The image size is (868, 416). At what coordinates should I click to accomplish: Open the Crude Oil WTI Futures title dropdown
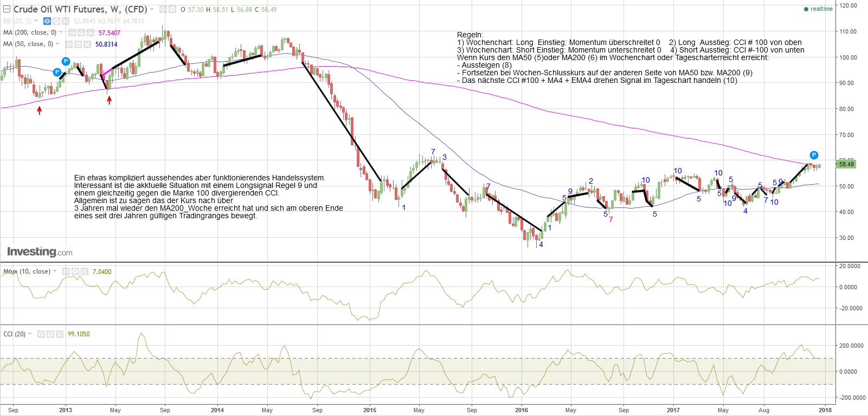pos(152,10)
